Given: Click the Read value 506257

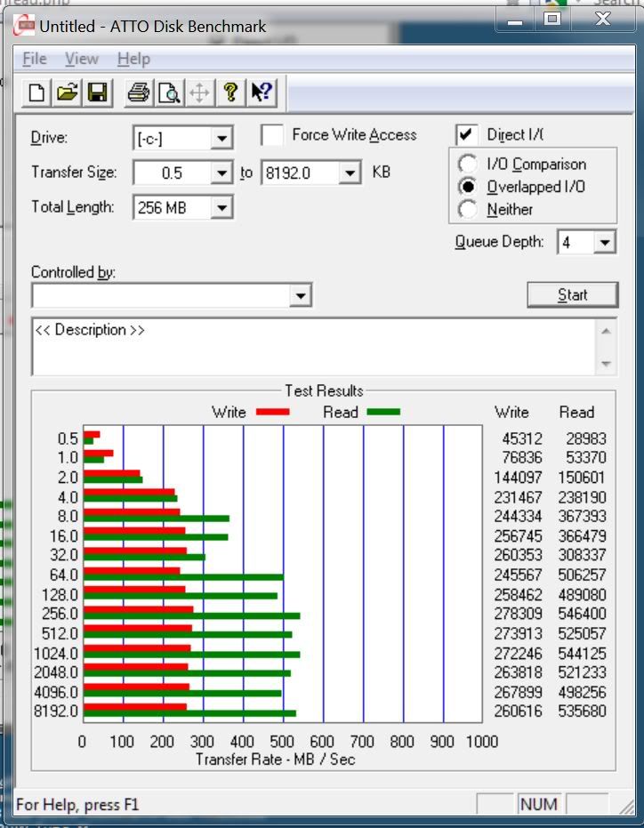Looking at the screenshot, I should 583,575.
